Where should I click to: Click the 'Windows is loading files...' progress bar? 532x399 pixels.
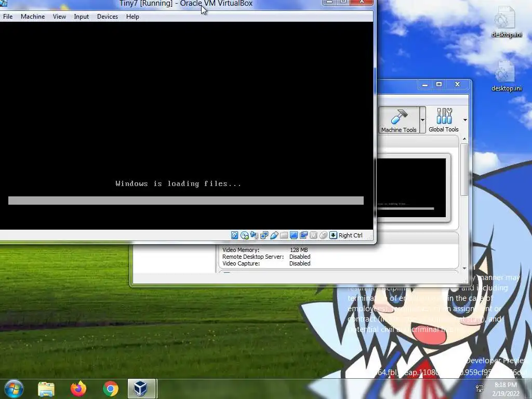click(186, 201)
